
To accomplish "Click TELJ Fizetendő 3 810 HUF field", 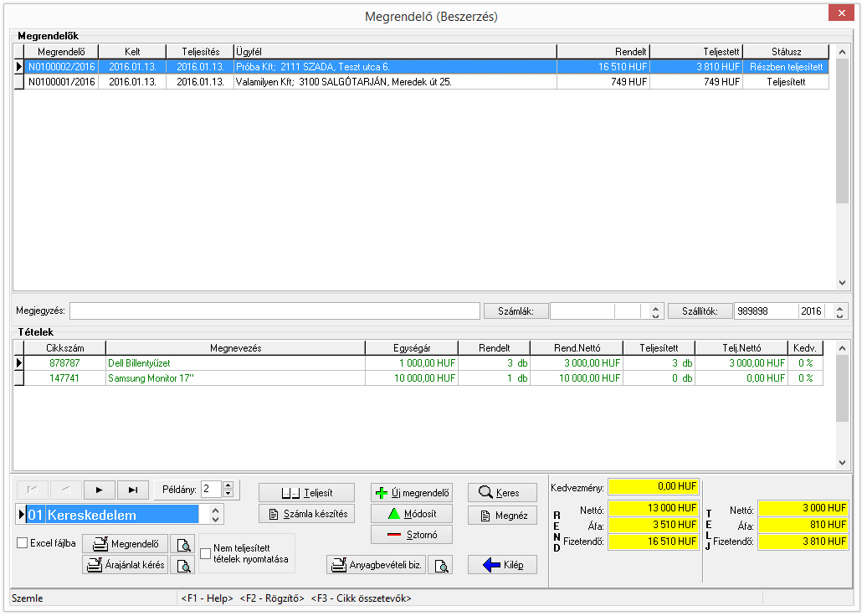I will pos(803,542).
